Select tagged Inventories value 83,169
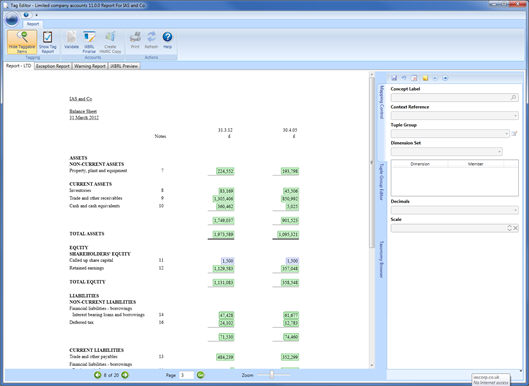The image size is (529, 386). click(226, 191)
